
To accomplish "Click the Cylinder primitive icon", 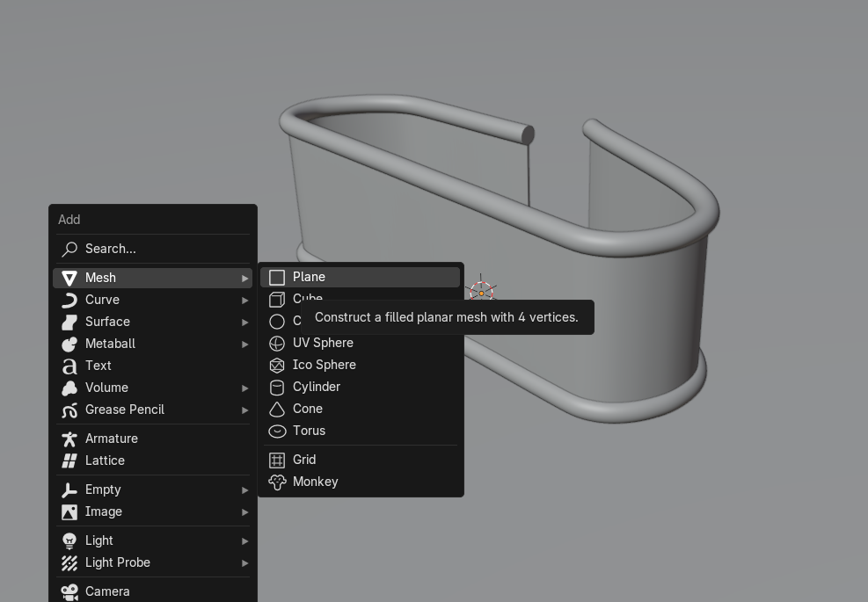I will coord(277,388).
